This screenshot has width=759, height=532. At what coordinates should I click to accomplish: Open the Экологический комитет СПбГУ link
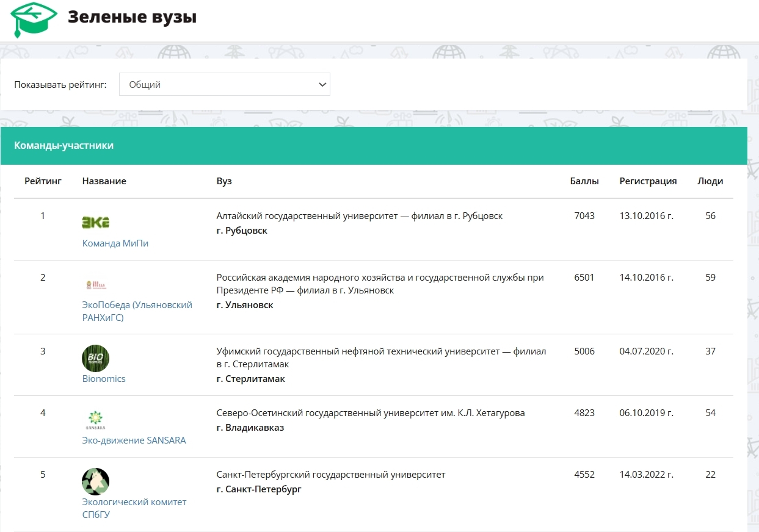point(134,502)
